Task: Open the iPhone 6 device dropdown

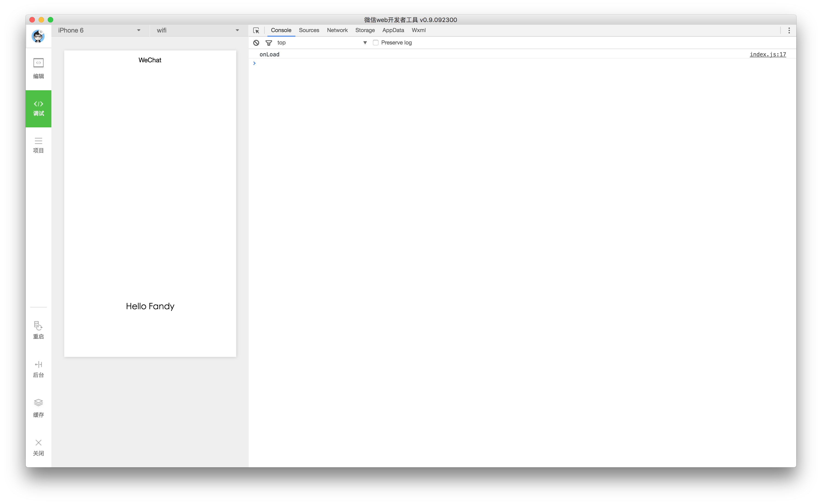Action: point(99,30)
